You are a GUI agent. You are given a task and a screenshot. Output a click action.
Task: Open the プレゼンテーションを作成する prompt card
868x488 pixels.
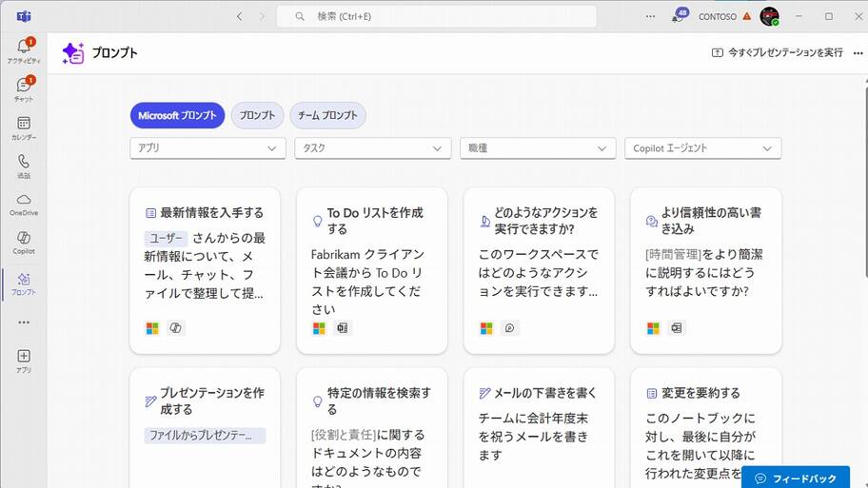(x=205, y=428)
